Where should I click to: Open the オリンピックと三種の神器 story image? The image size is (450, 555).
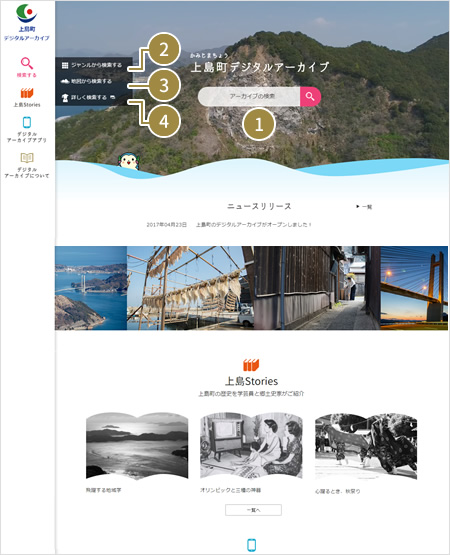point(251,446)
